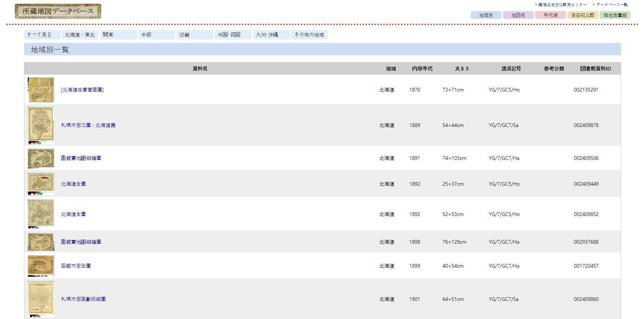This screenshot has height=319, width=644.
Task: Switch to the 地図名 tab
Action: coord(518,15)
